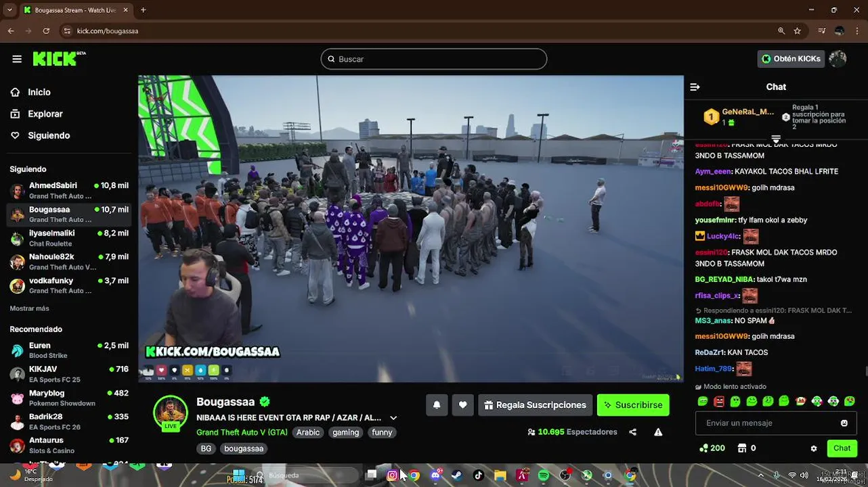Open TikTok from the taskbar

[479, 476]
